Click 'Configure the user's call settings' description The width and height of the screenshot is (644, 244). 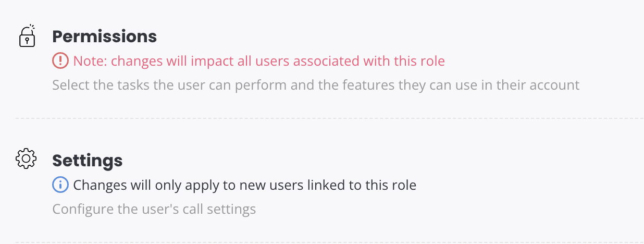tap(154, 209)
